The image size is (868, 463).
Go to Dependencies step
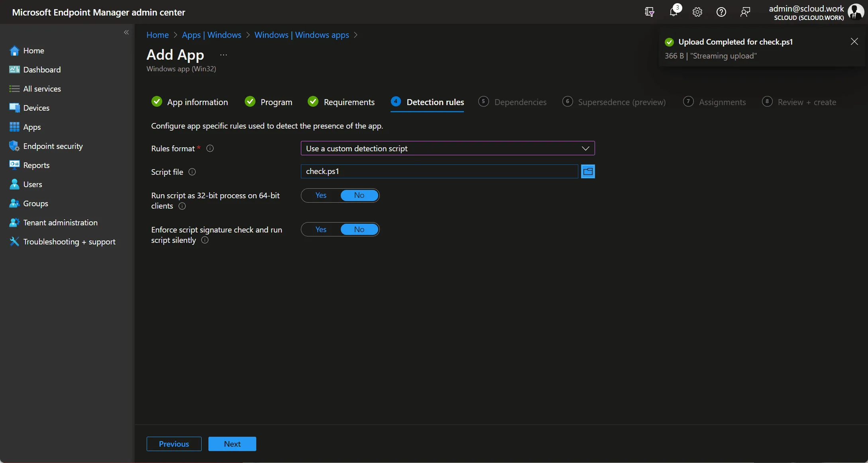tap(513, 102)
